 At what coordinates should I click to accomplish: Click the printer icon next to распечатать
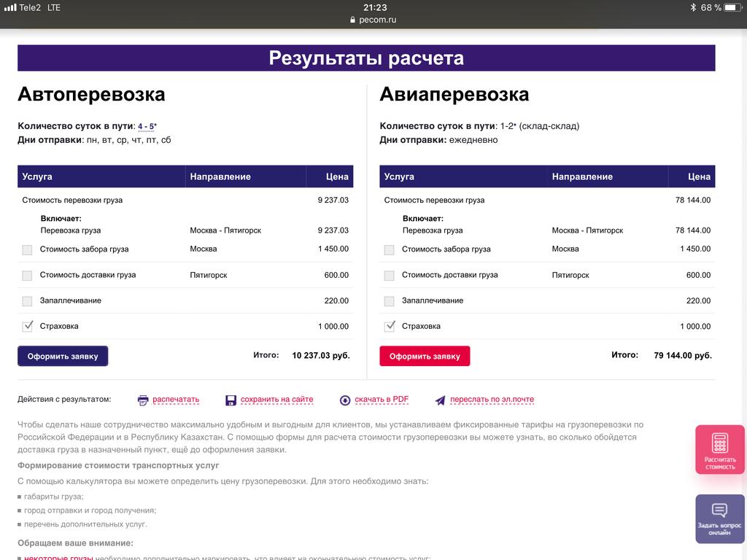pos(143,400)
